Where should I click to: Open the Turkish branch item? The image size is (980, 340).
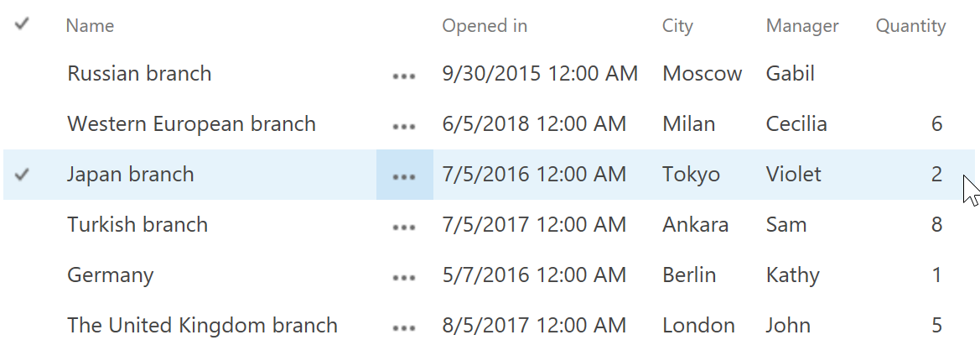pyautogui.click(x=137, y=225)
